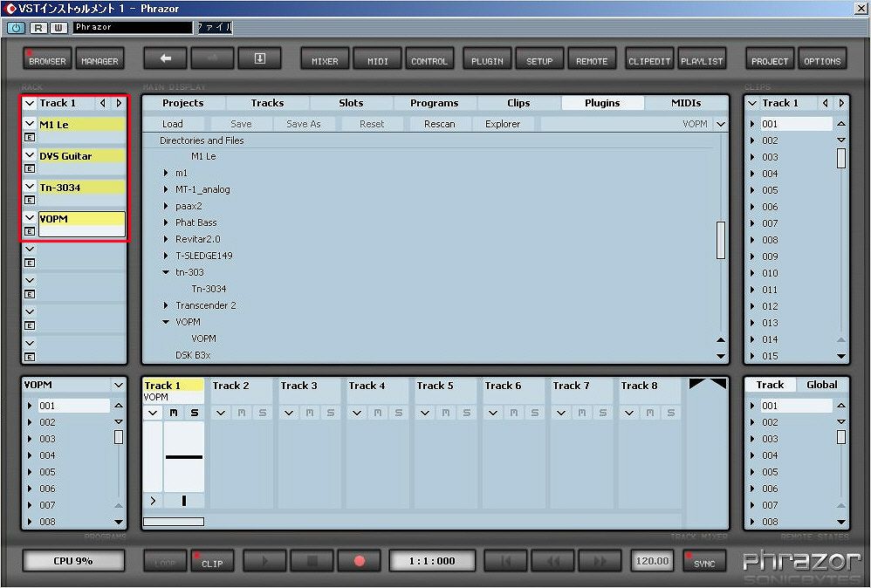The height and width of the screenshot is (588, 871).
Task: Select program 003 in VOPM programs
Action: click(x=47, y=439)
